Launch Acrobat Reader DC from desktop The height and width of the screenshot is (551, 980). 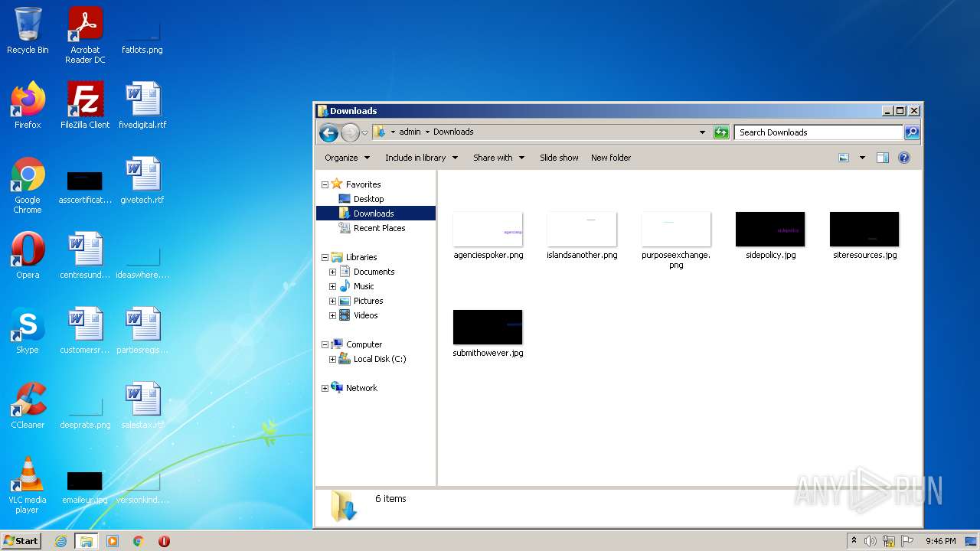tap(85, 35)
